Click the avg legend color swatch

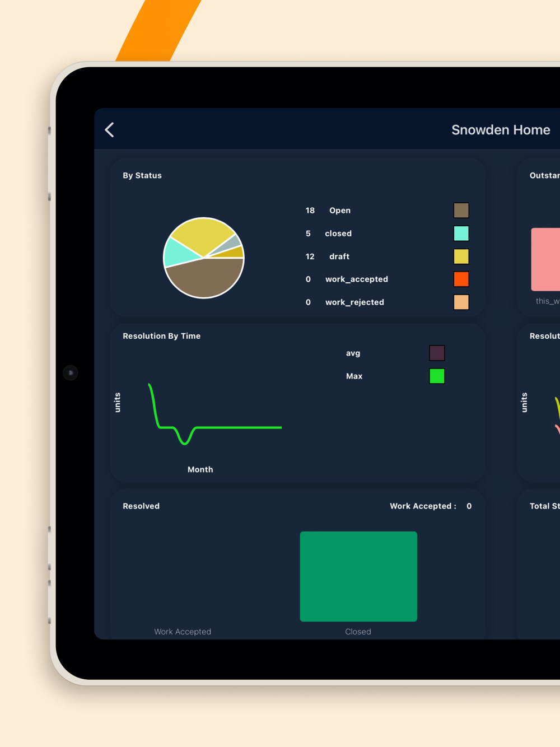tap(437, 353)
